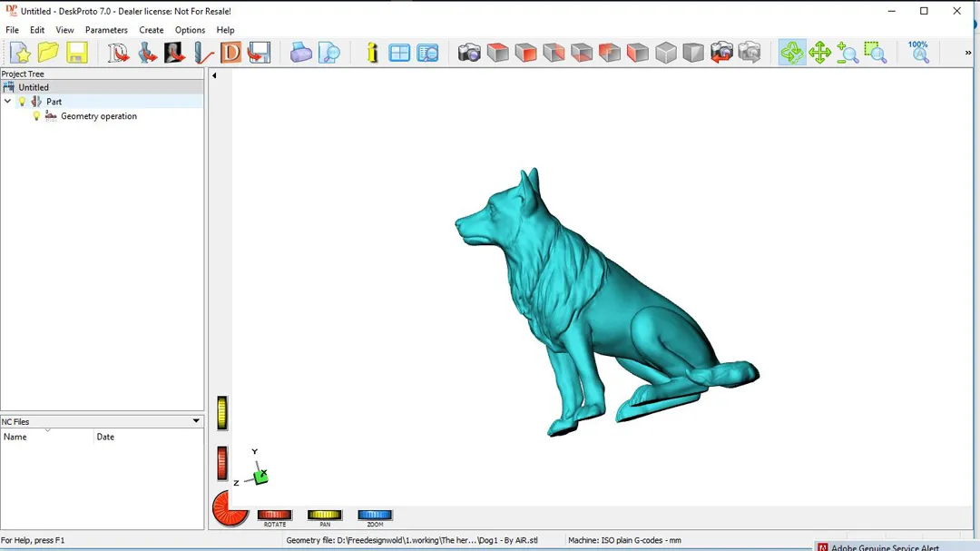
Task: Click the horizontal blue ZOOM thumbwheel
Action: pyautogui.click(x=375, y=515)
